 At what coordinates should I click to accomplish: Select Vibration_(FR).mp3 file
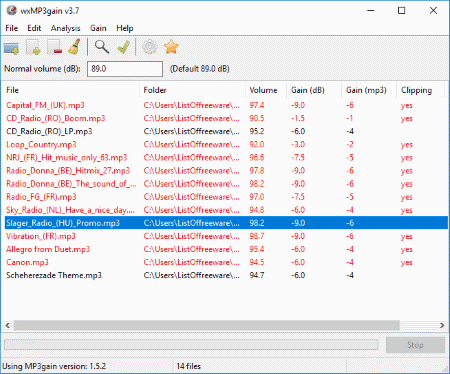pos(41,236)
